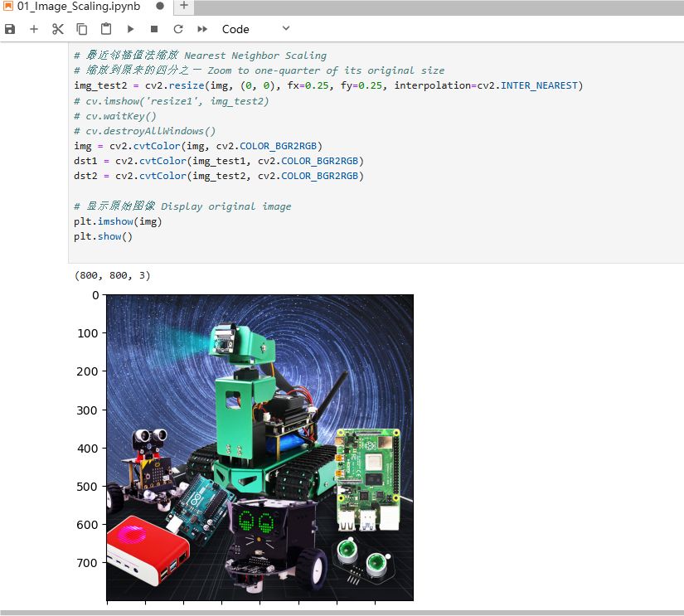Click the (800, 800, 3) output text
The image size is (684, 616).
click(x=113, y=275)
